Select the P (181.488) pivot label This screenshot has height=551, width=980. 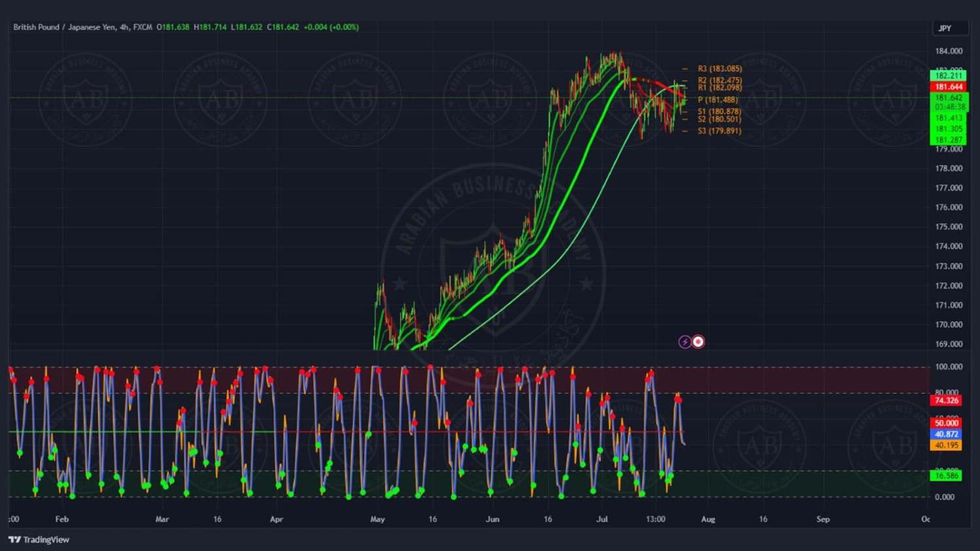[x=717, y=100]
